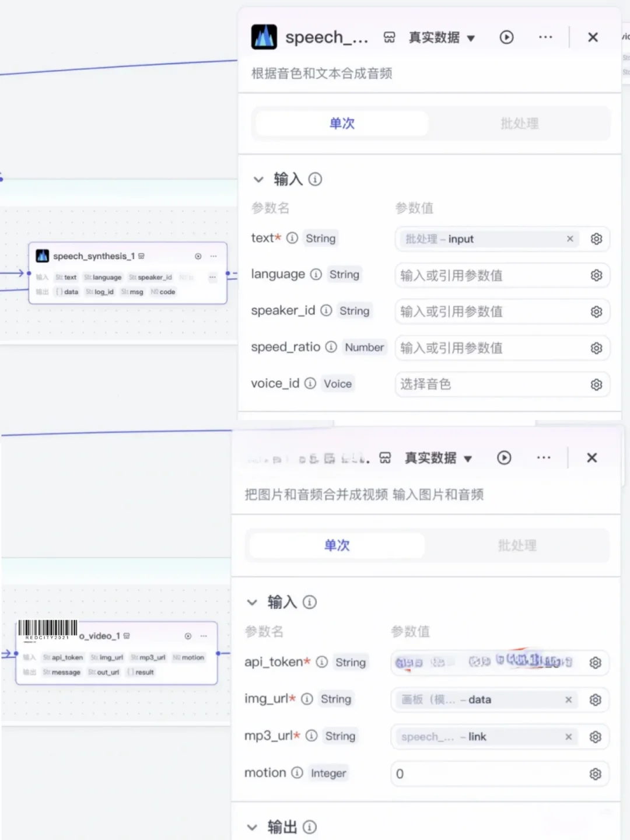Remove the 批处理 - input reference from text
The image size is (630, 840).
[570, 239]
